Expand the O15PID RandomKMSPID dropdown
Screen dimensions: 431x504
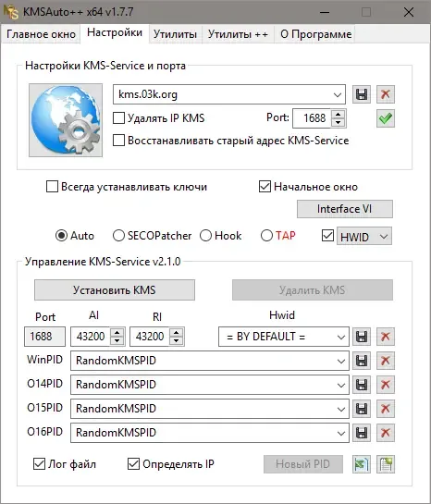pyautogui.click(x=340, y=409)
